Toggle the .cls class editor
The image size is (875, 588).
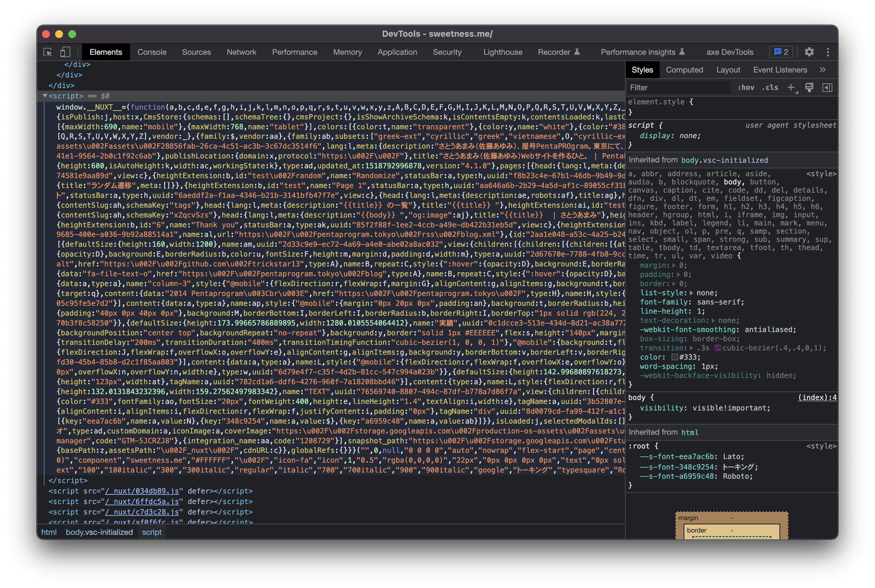click(x=770, y=87)
